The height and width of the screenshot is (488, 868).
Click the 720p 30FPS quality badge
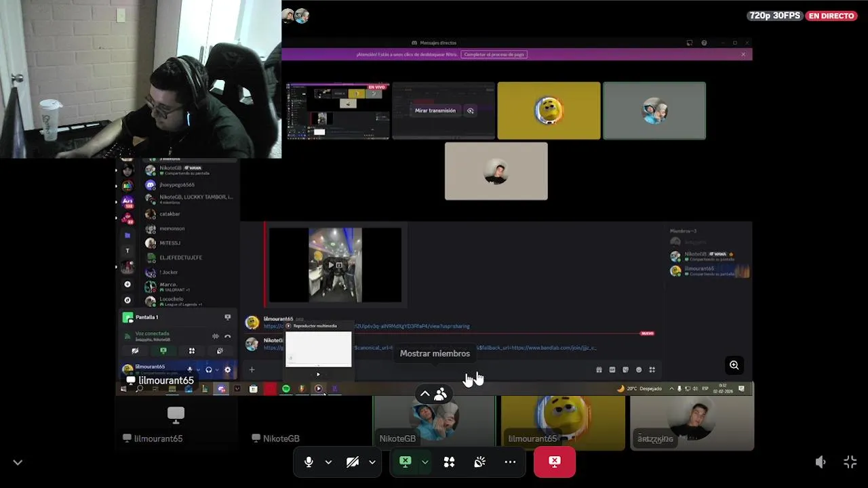tap(775, 16)
